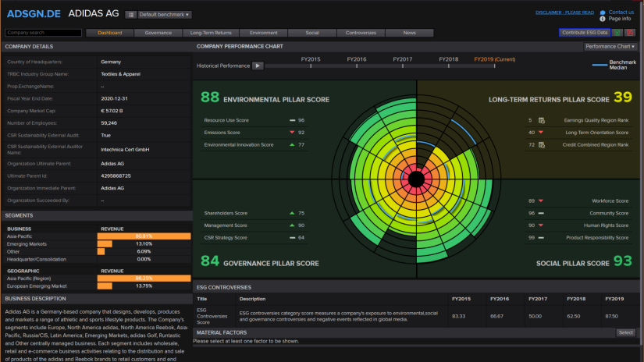
Task: Click the Ultimate Parent Id 4295868725
Action: coord(116,176)
